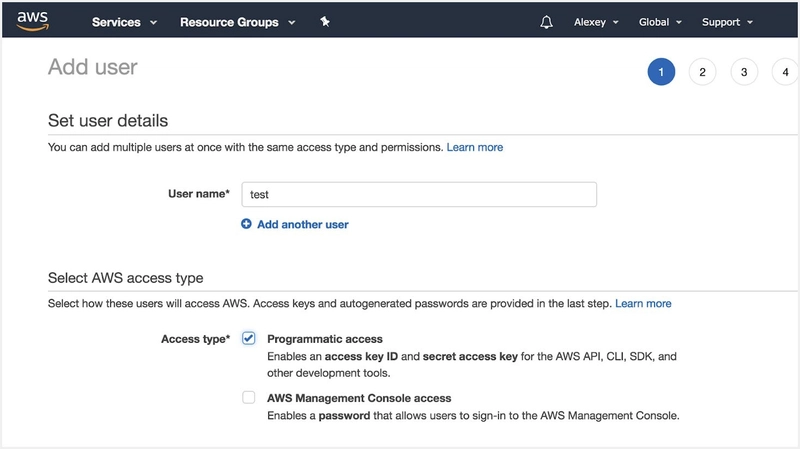Open the Alexey account dropdown
The image size is (800, 449).
click(596, 22)
